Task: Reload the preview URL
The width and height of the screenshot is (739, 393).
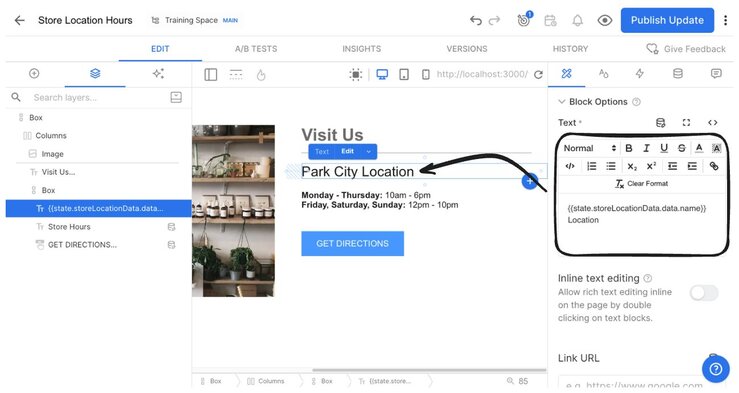Action: [x=538, y=74]
